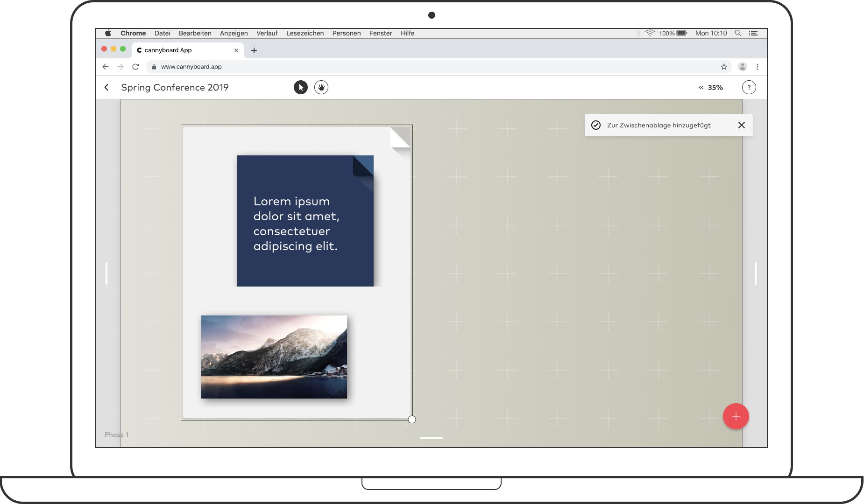The width and height of the screenshot is (864, 504).
Task: Click the Phase 1 label
Action: pyautogui.click(x=117, y=434)
